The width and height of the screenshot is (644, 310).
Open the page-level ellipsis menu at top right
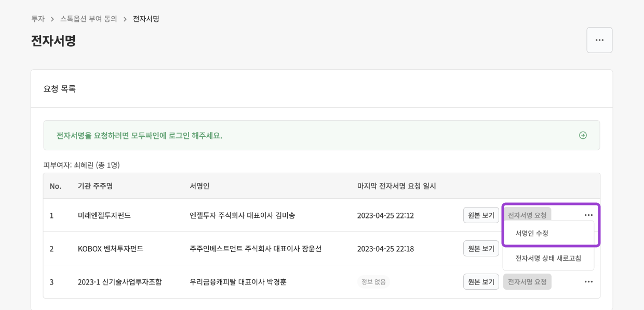(599, 40)
